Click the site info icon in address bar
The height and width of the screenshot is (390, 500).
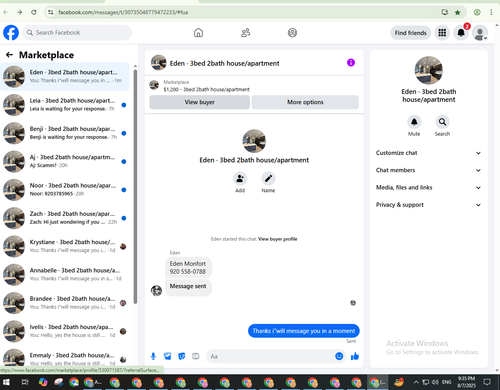pyautogui.click(x=50, y=12)
